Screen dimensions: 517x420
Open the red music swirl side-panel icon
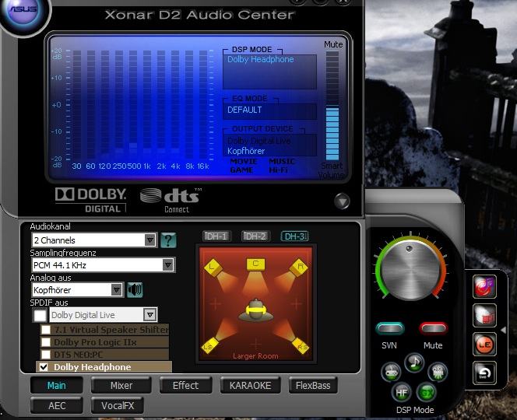pos(484,286)
